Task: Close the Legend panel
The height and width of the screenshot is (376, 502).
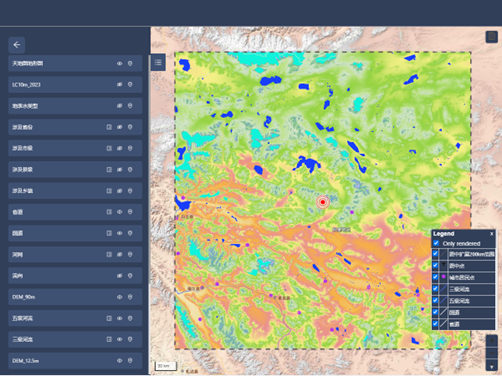Action: tap(492, 234)
